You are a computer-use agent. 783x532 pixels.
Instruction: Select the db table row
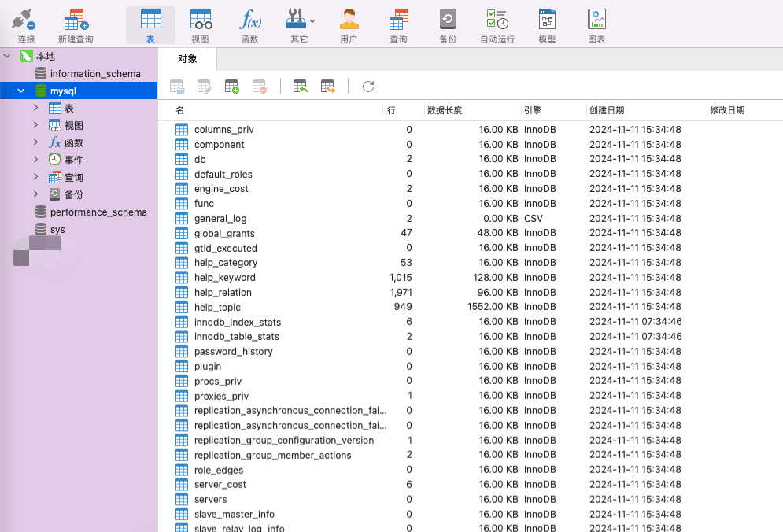[471, 159]
